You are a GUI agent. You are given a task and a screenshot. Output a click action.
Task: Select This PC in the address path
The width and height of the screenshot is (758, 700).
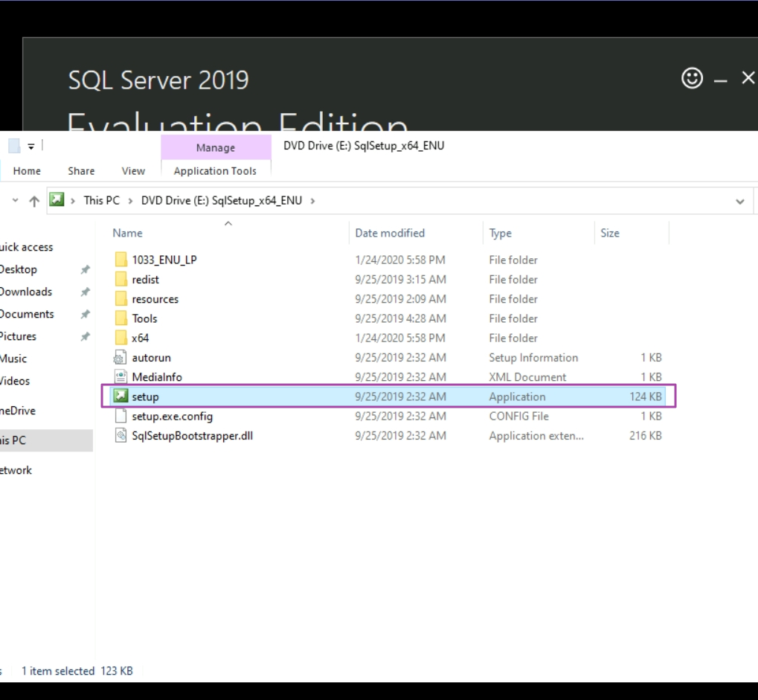(x=101, y=201)
